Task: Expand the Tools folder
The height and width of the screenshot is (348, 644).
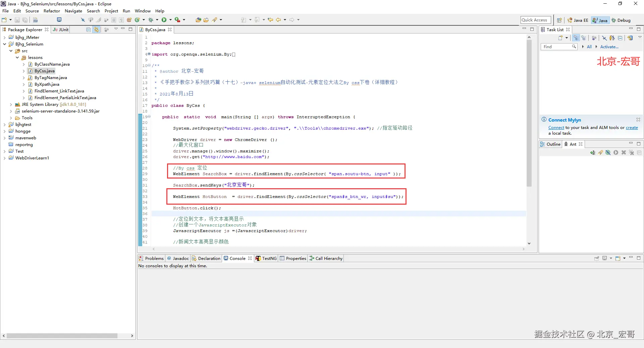Action: coord(11,118)
